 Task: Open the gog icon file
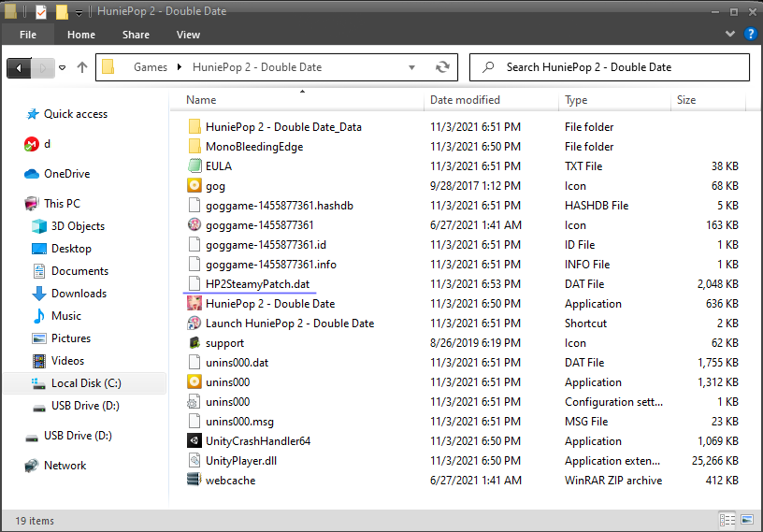point(194,185)
